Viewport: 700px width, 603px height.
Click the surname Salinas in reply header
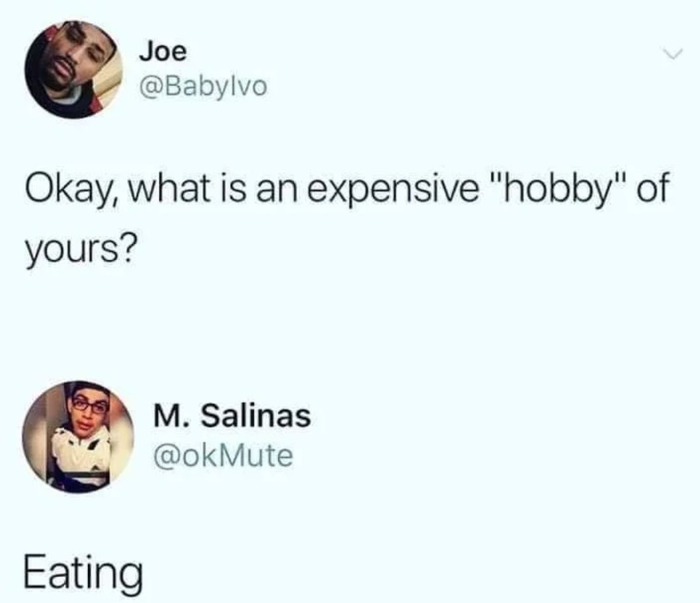(x=256, y=416)
